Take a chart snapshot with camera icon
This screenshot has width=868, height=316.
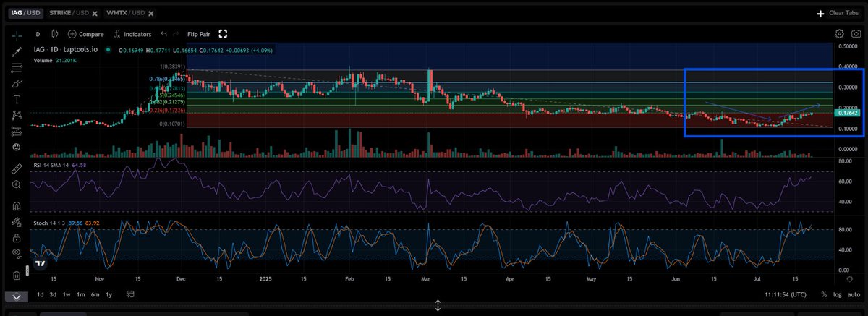click(855, 34)
